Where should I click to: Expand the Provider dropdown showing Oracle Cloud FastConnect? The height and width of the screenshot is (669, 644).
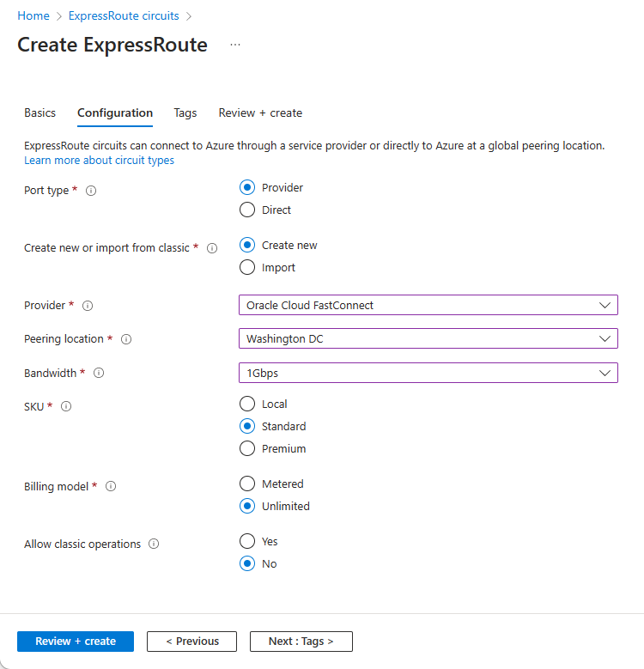coord(428,305)
